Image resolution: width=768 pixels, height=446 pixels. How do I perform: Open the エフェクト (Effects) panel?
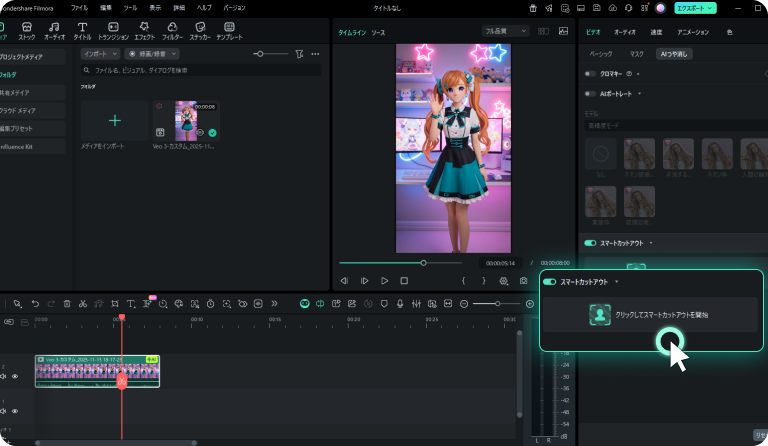tap(145, 30)
